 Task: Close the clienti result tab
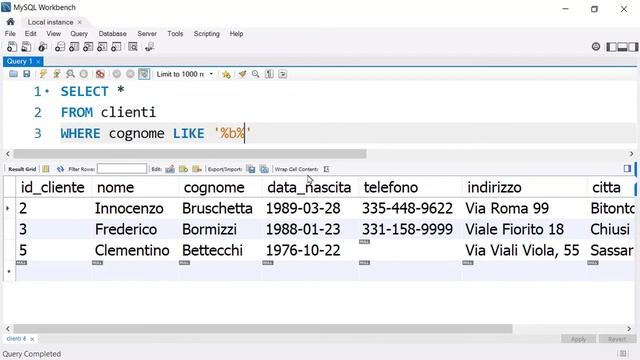(32, 339)
